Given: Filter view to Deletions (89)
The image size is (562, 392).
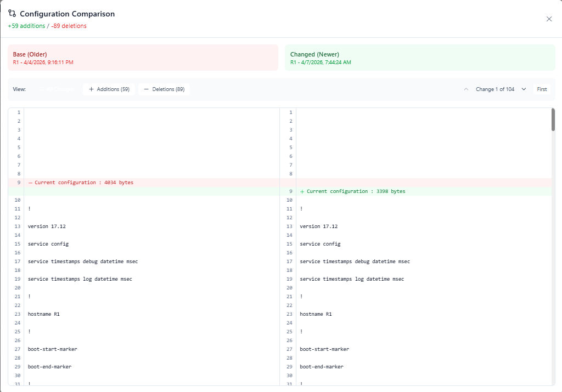Looking at the screenshot, I should click(x=164, y=89).
